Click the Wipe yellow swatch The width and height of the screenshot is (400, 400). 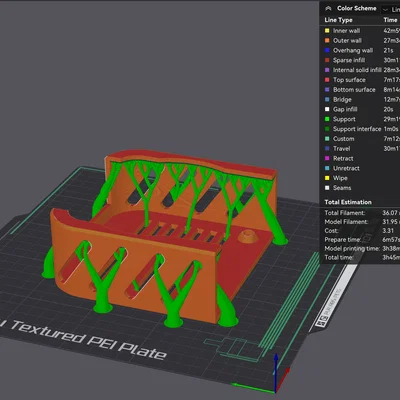(327, 178)
